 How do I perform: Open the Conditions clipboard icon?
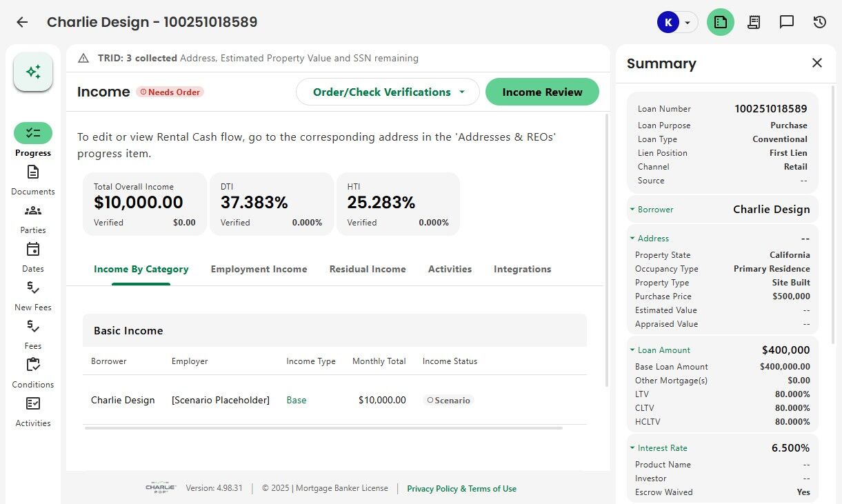point(33,365)
